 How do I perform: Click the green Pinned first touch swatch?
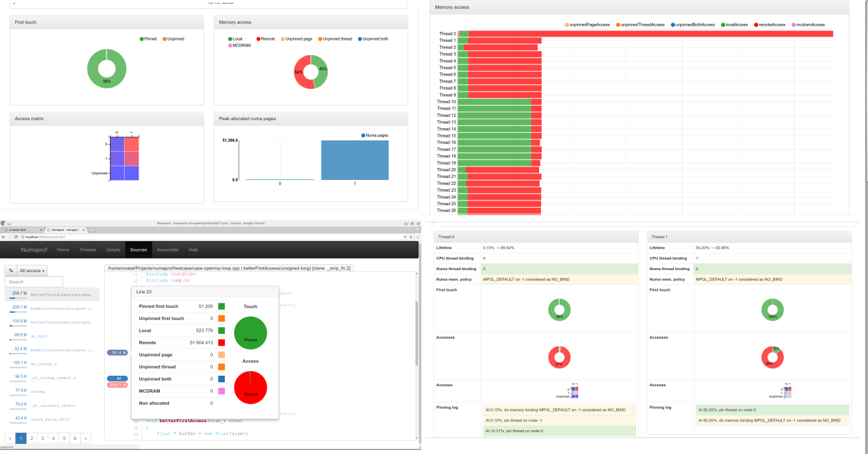pos(221,306)
